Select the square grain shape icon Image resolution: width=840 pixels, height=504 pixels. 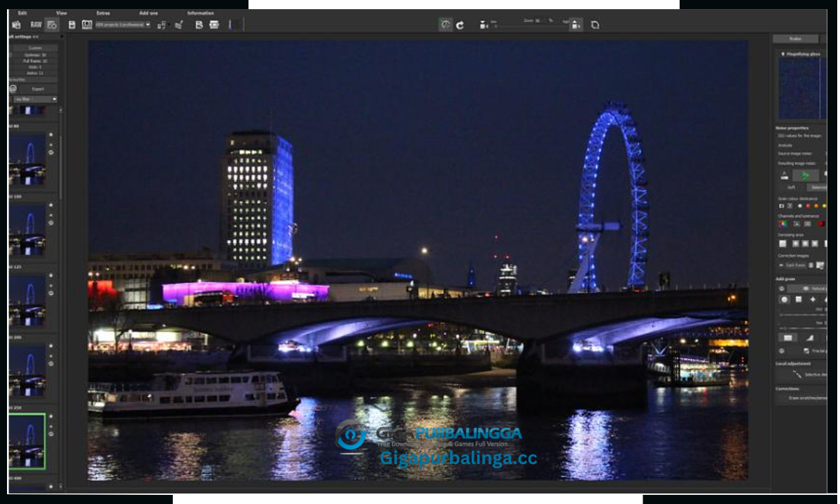[x=798, y=299]
